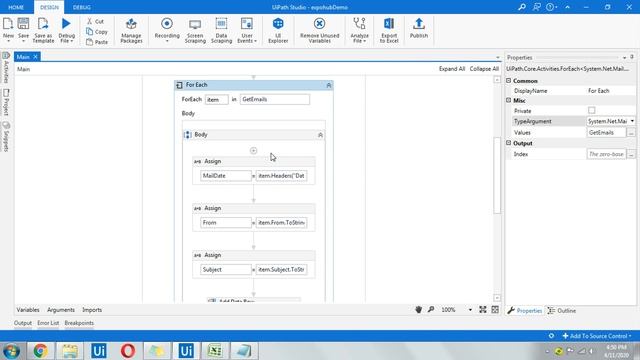Screen dimensions: 640x360
Task: Click the Cut command
Action: (96, 21)
